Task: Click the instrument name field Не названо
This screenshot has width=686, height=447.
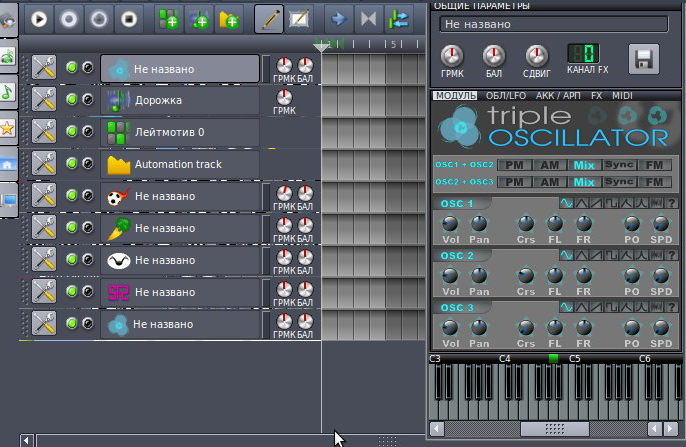Action: tap(554, 24)
